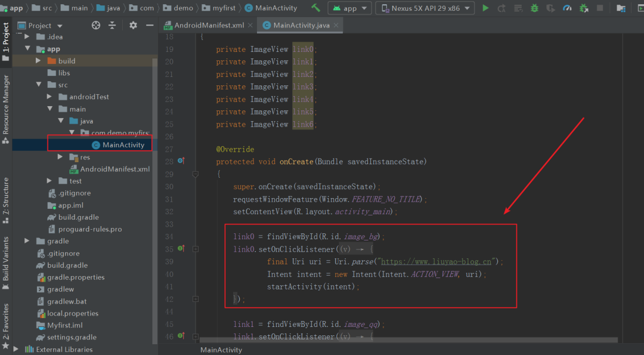The height and width of the screenshot is (355, 644).
Task: Click Collapse All icon in Project panel
Action: click(112, 26)
